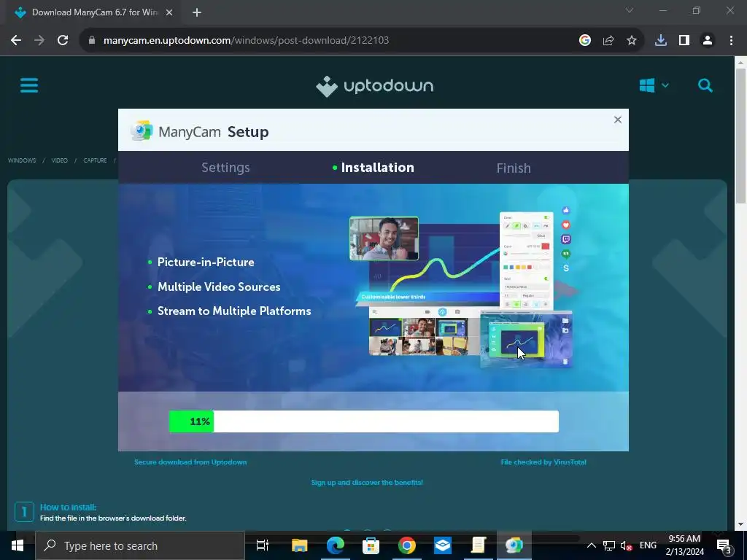Open File Explorer from taskbar
The height and width of the screenshot is (560, 747).
(x=300, y=545)
